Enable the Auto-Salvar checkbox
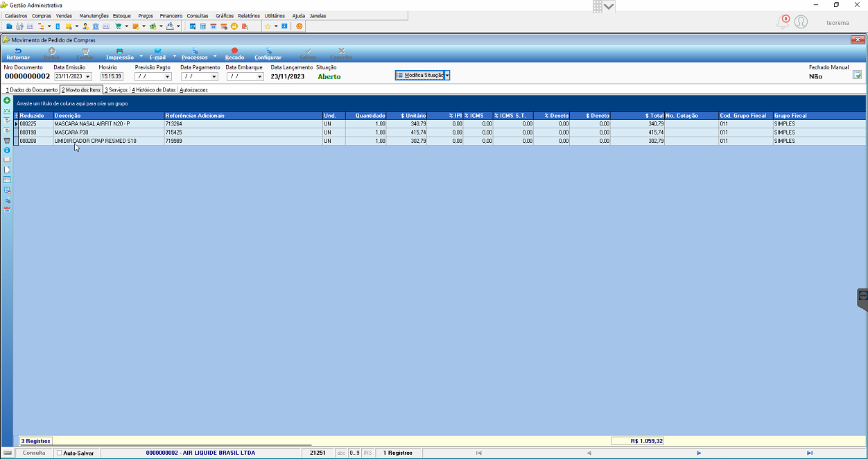Screen dimensions: 868x459 click(59, 453)
